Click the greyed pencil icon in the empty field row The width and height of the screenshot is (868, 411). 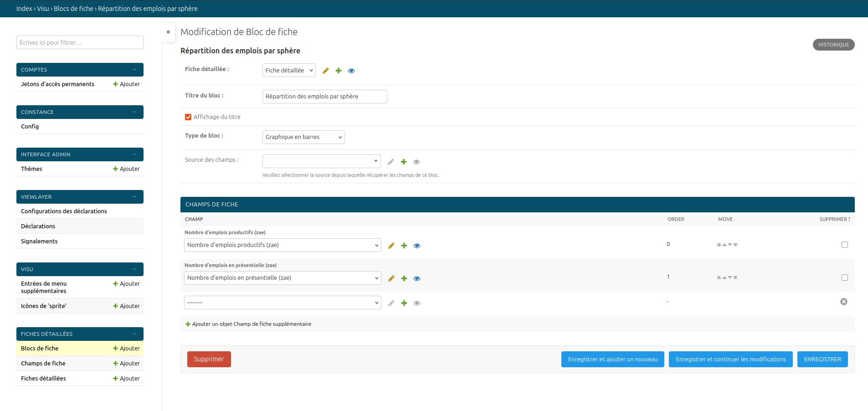pyautogui.click(x=391, y=303)
